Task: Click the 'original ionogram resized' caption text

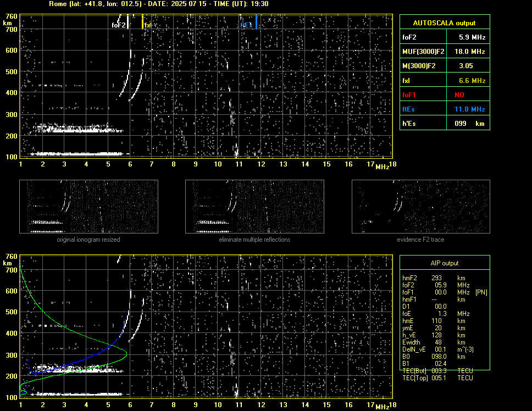Action: (x=88, y=240)
